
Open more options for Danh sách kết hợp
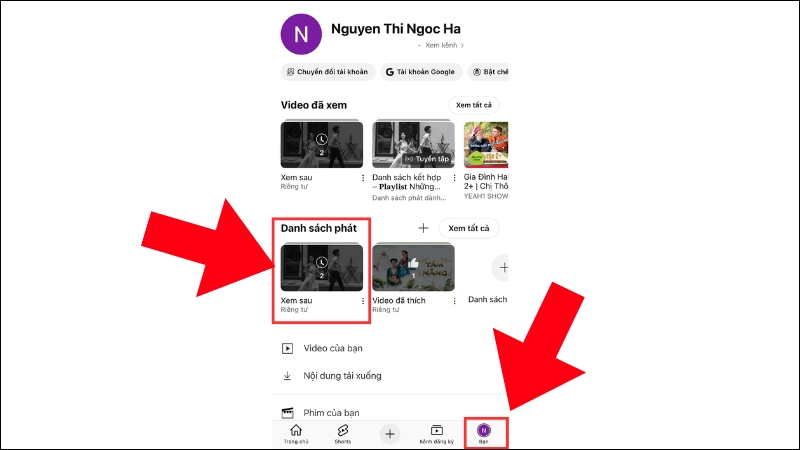(454, 178)
